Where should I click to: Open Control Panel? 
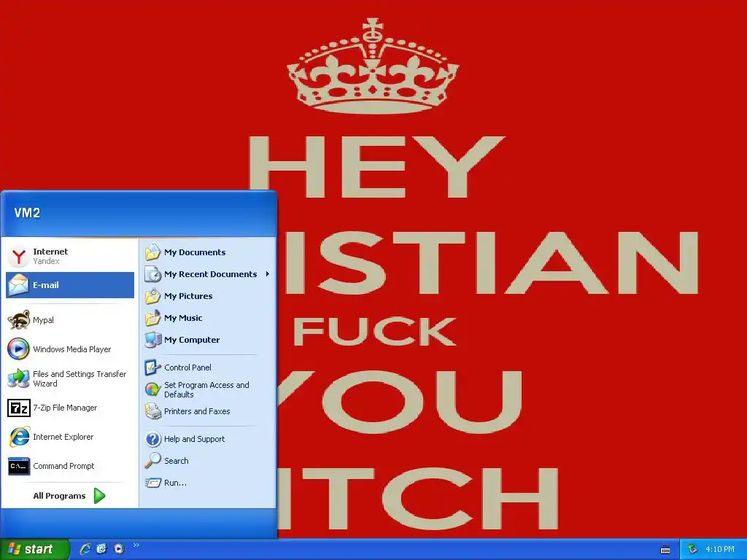coord(207,367)
